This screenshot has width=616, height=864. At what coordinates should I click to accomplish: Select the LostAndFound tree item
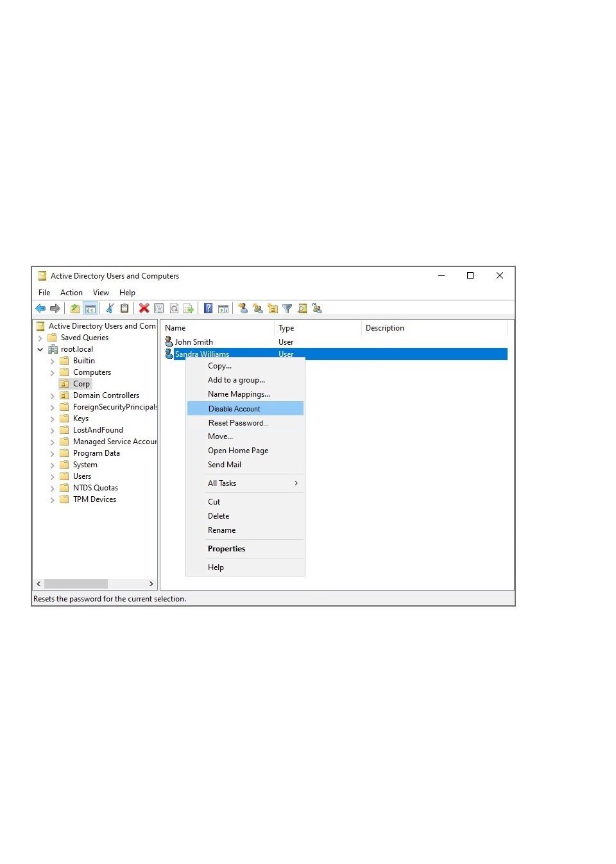tap(98, 430)
